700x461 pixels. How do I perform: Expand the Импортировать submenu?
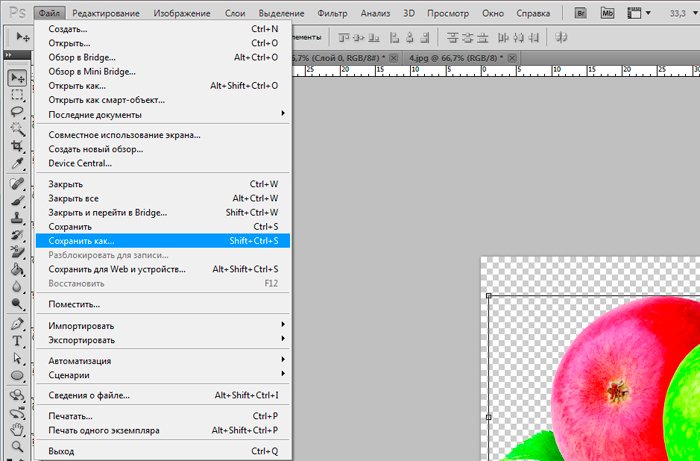tap(160, 325)
